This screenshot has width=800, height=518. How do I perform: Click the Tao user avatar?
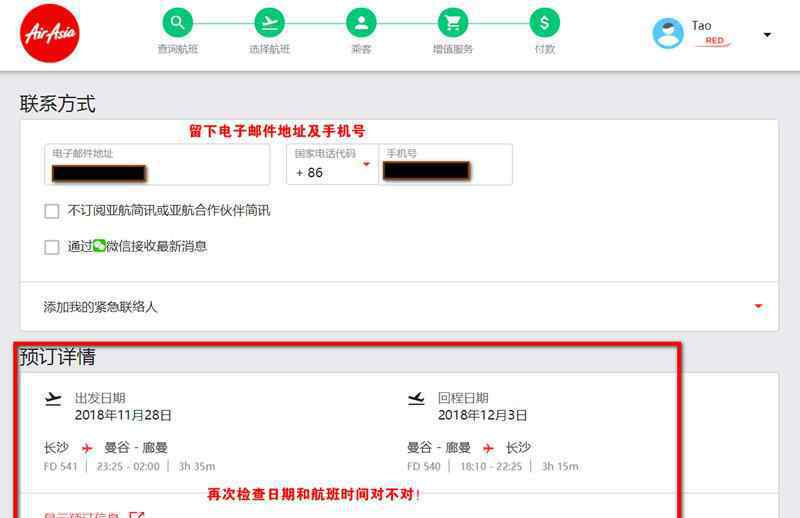coord(668,33)
